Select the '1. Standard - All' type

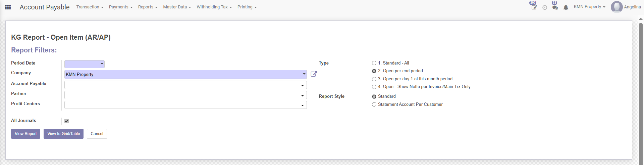[x=374, y=63]
